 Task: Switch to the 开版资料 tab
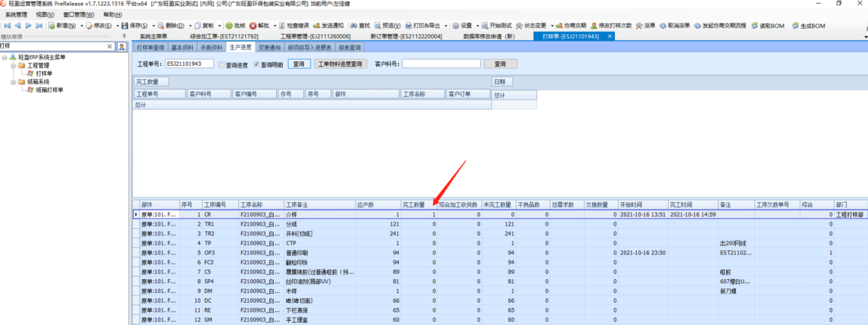(211, 48)
